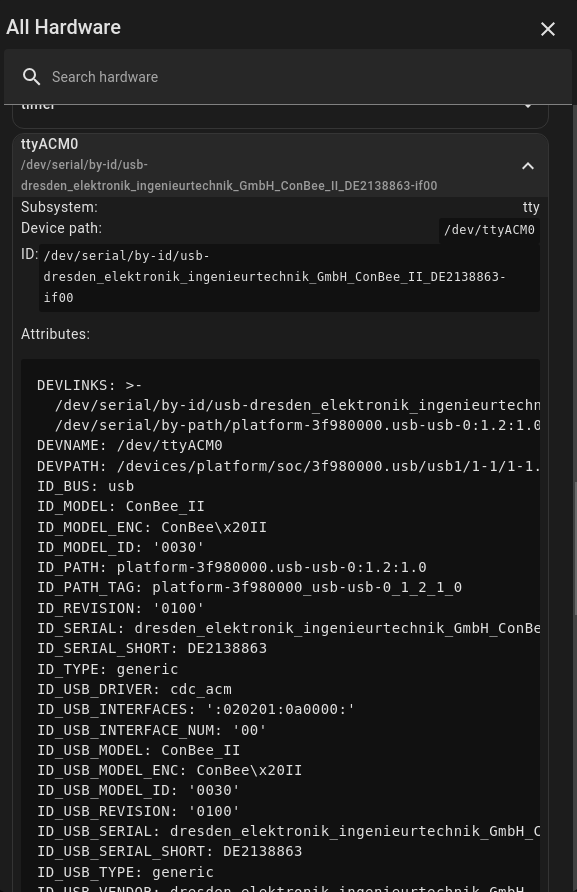Click the All Hardware dialog title
The height and width of the screenshot is (892, 577).
click(63, 27)
